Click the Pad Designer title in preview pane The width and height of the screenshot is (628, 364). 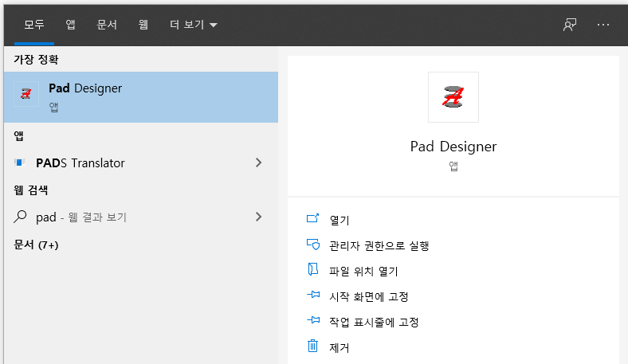click(x=453, y=147)
